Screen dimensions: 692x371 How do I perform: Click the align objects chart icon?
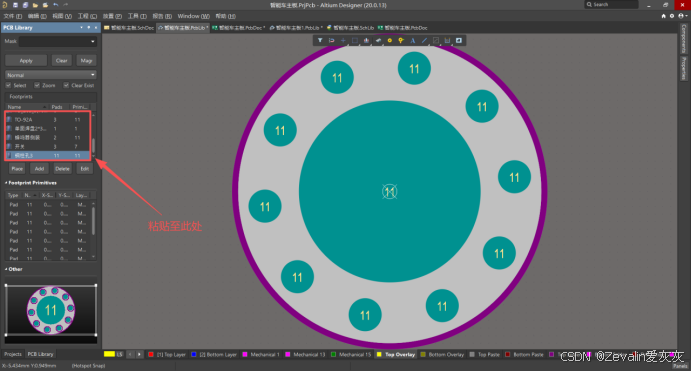pyautogui.click(x=366, y=40)
